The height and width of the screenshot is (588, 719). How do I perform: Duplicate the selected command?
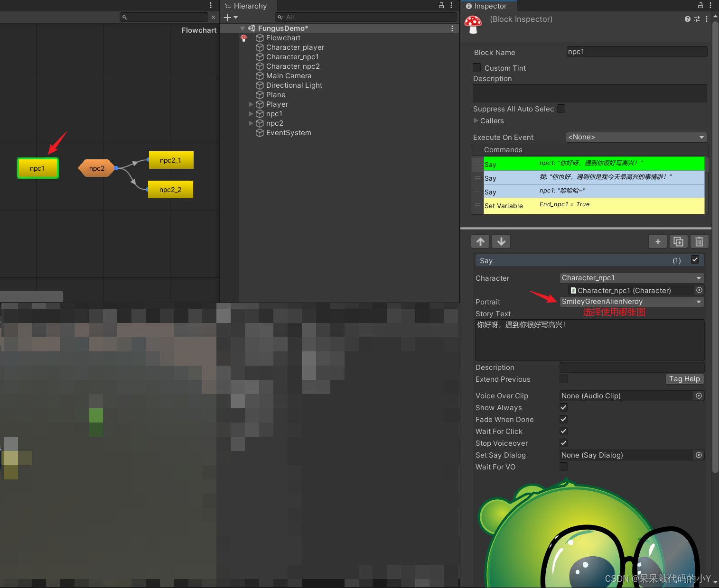(x=679, y=241)
